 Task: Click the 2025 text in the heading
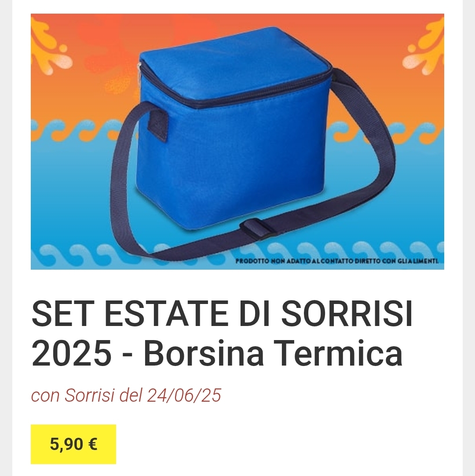pyautogui.click(x=72, y=353)
